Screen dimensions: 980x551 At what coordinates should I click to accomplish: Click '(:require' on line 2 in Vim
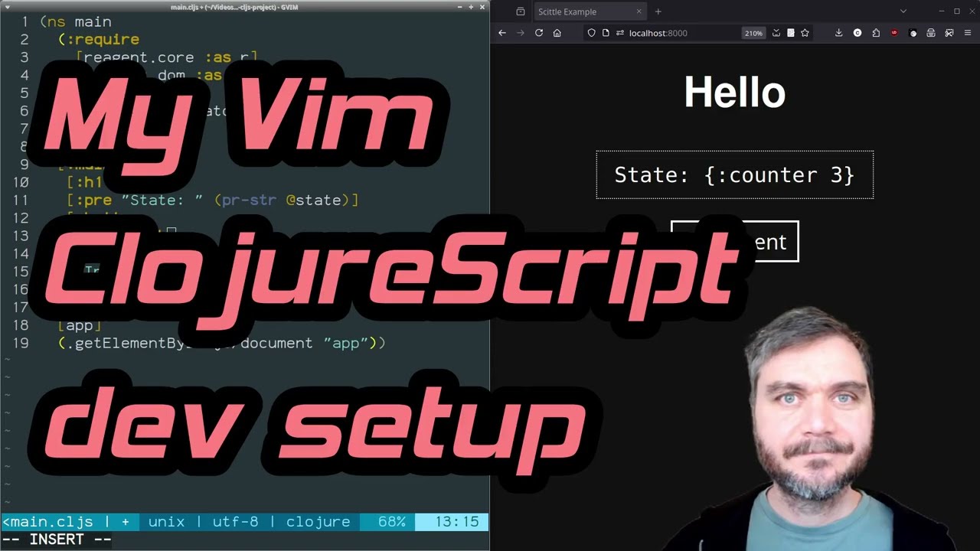point(99,40)
